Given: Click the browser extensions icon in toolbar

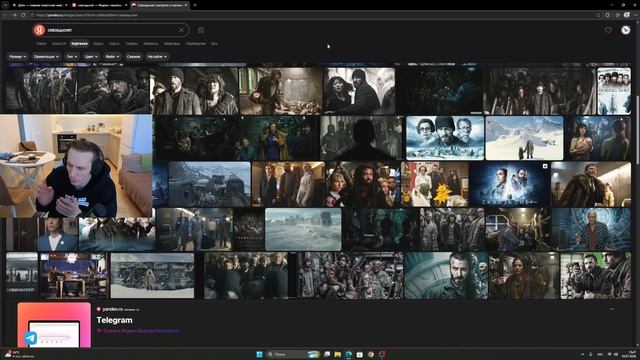Looking at the screenshot, I should point(618,15).
